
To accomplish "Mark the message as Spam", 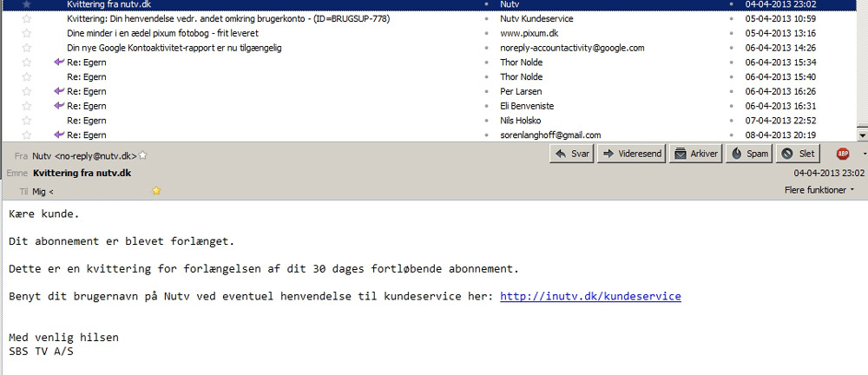I will click(x=749, y=154).
